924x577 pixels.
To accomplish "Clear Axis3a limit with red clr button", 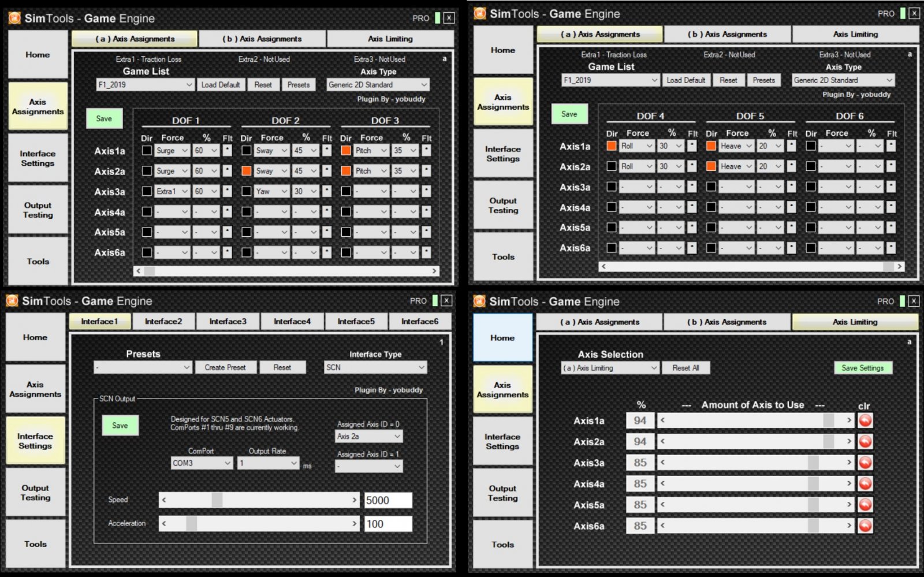I will pos(865,463).
